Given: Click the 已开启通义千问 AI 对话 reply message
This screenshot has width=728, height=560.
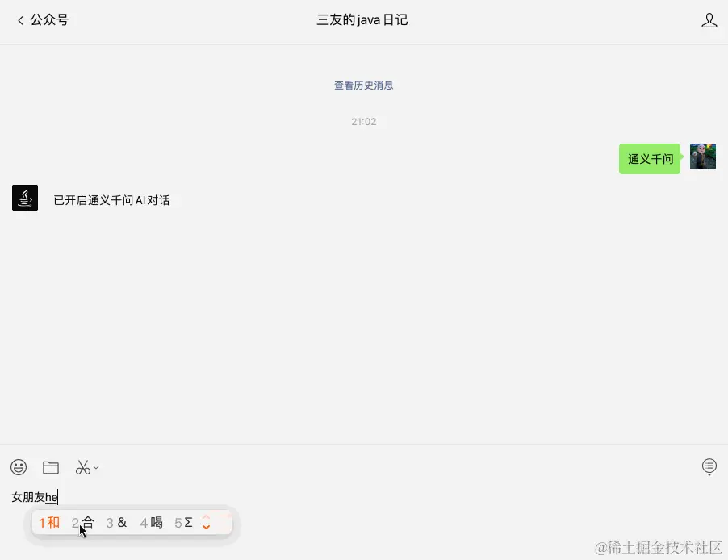Looking at the screenshot, I should tap(111, 200).
